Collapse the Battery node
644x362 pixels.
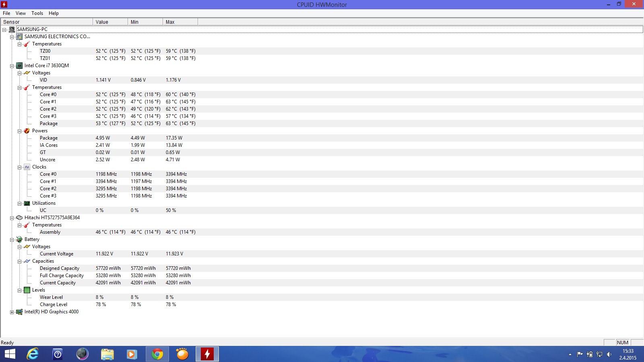(12, 239)
